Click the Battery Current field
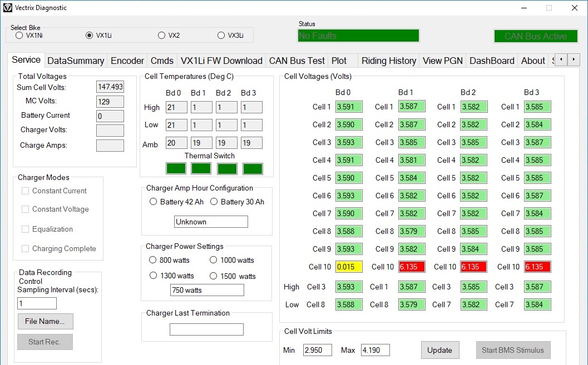 (x=110, y=116)
